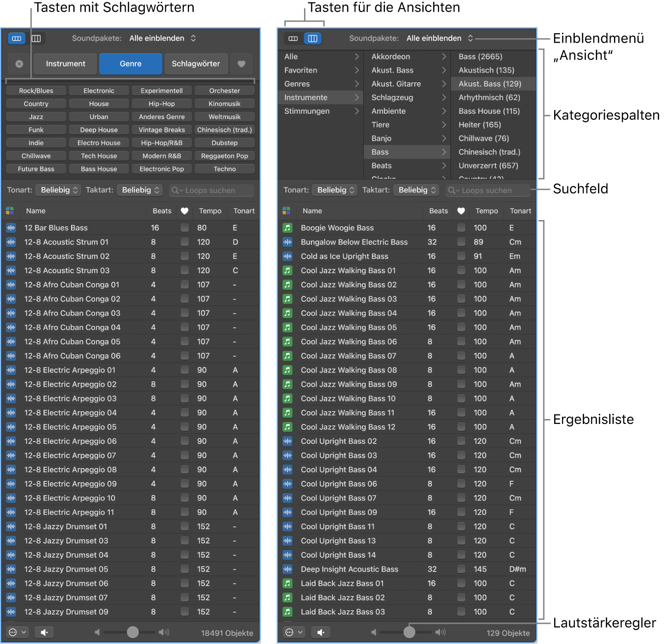Click audio icon of Deep Insight Acoustic Bass

click(x=287, y=570)
